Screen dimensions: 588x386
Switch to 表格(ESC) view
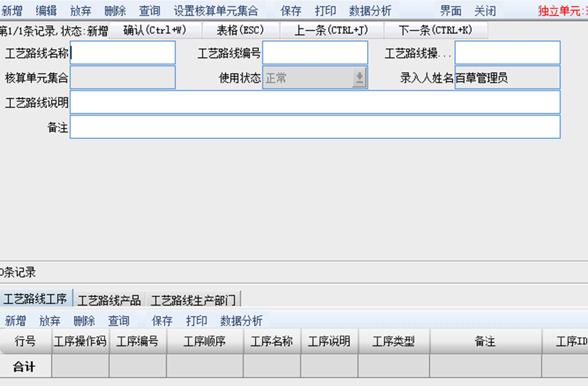pos(241,30)
